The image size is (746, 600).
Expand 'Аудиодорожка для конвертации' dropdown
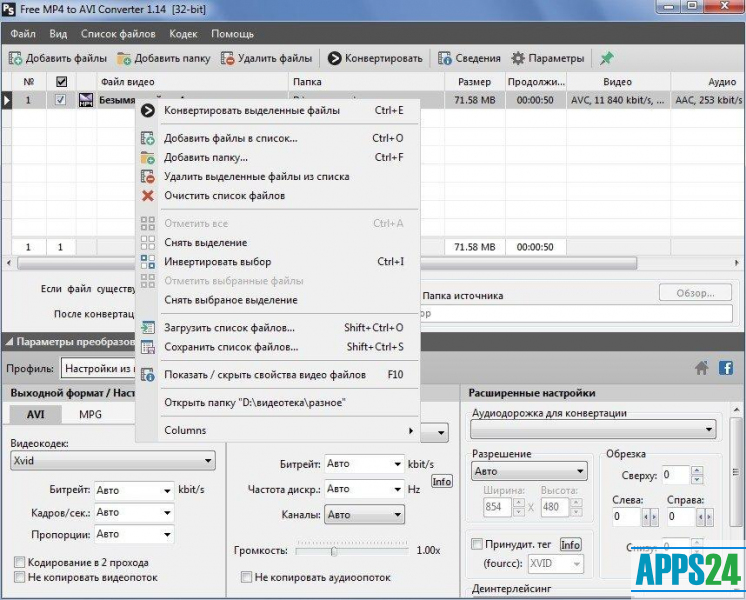[x=593, y=430]
